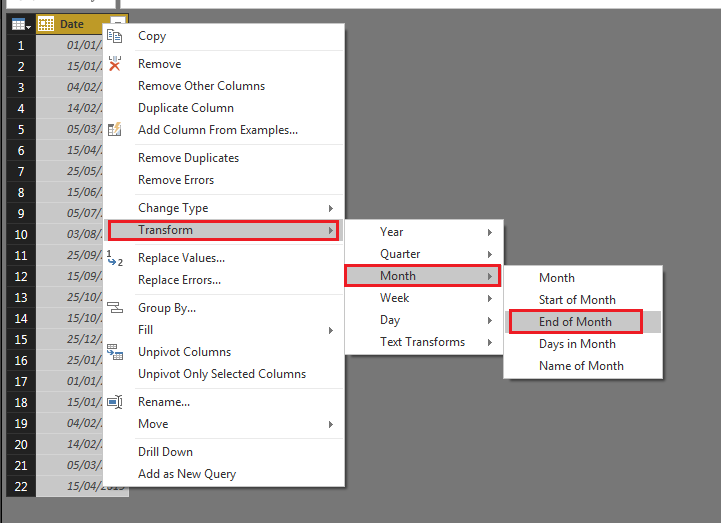This screenshot has height=523, width=721.
Task: Select Unpivot Columns
Action: coord(223,352)
